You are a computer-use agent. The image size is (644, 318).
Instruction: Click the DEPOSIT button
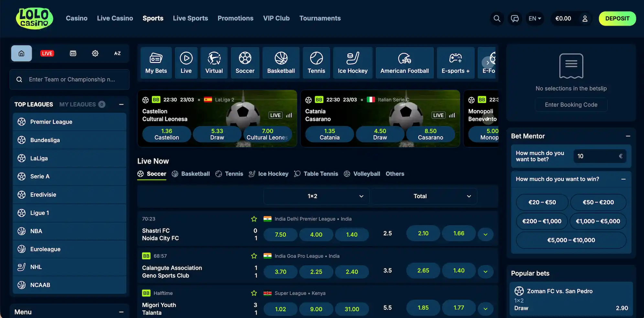617,18
